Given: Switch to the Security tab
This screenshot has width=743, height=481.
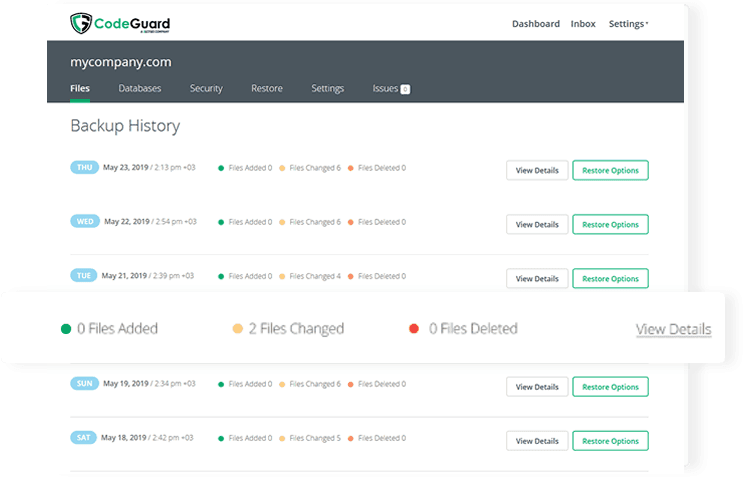Looking at the screenshot, I should [x=206, y=89].
